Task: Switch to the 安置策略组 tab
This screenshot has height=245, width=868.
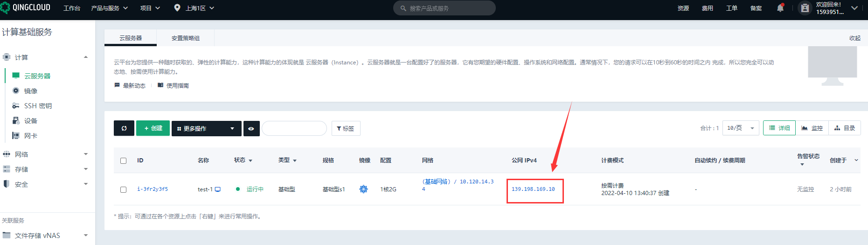Action: tap(185, 38)
